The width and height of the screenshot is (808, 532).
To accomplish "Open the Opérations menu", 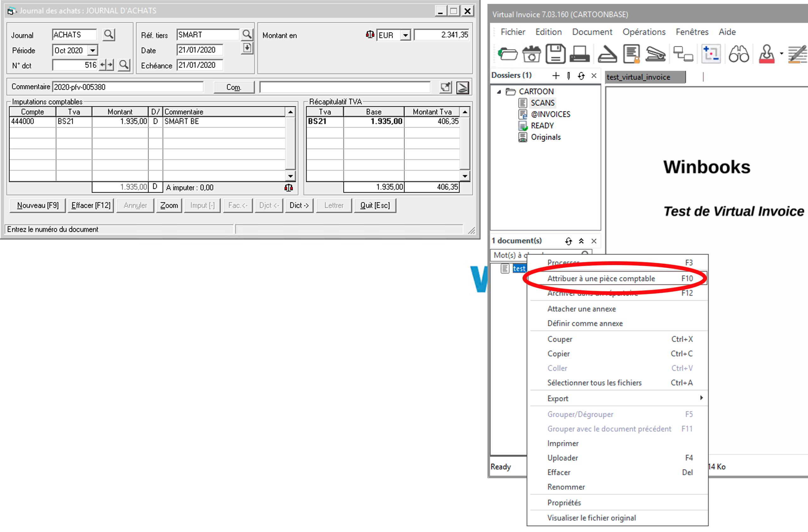I will (644, 32).
